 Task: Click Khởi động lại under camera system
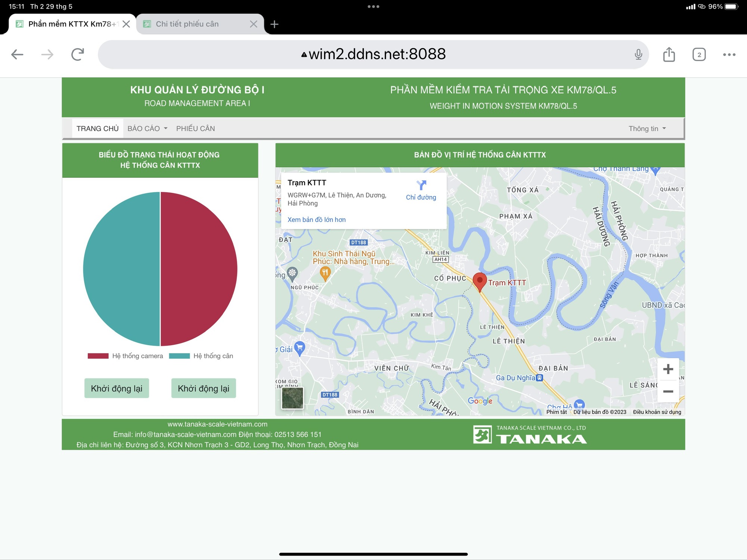117,389
